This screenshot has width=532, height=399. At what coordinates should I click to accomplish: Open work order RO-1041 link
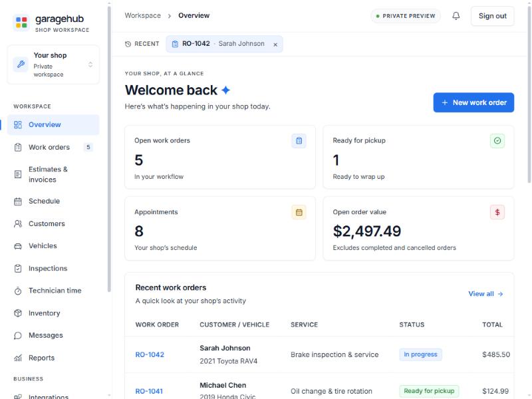click(149, 392)
